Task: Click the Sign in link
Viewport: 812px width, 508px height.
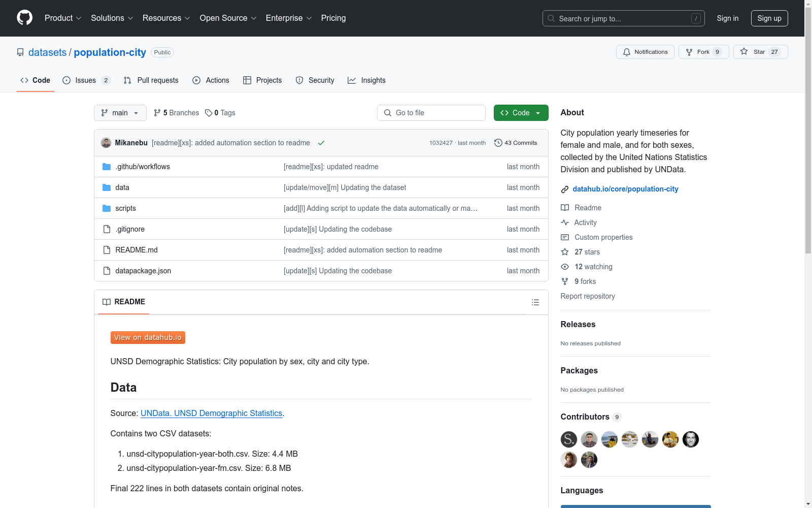Action: pos(728,18)
